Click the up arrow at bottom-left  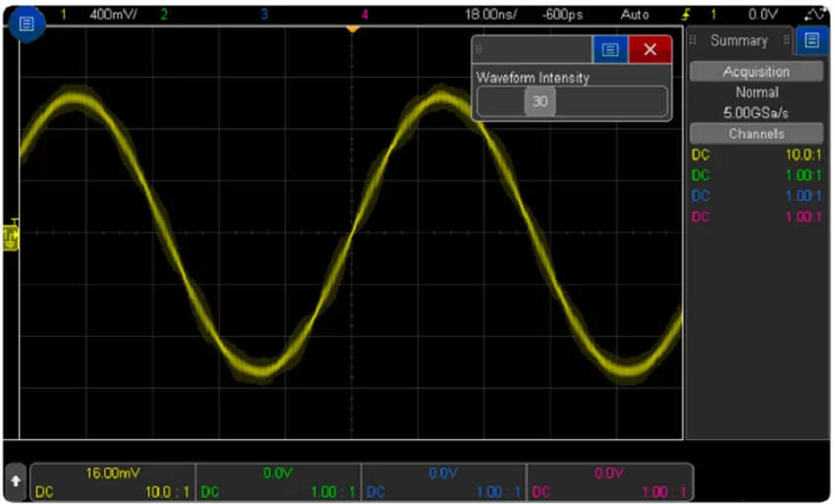click(x=16, y=482)
